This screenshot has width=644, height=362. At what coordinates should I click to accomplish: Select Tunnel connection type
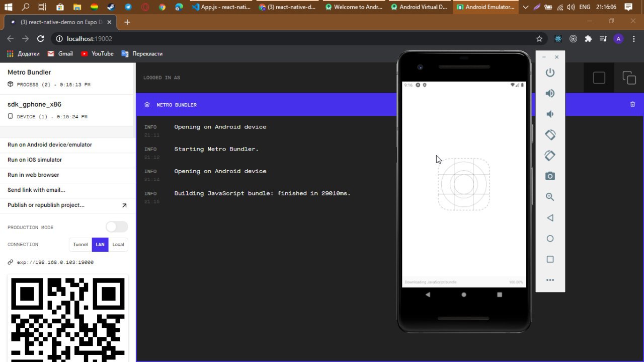80,245
